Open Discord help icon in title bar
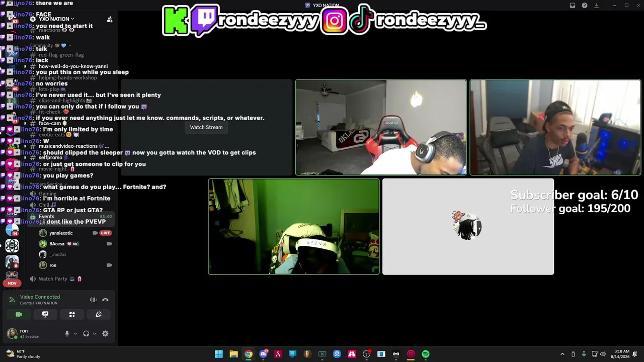Screen dimensions: 644x362 click(585, 6)
